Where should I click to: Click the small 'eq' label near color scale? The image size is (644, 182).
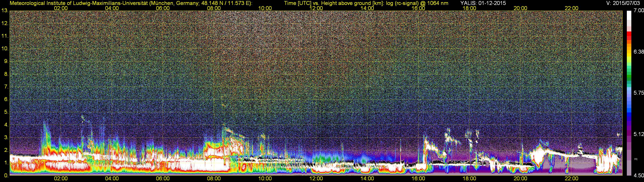coord(636,159)
